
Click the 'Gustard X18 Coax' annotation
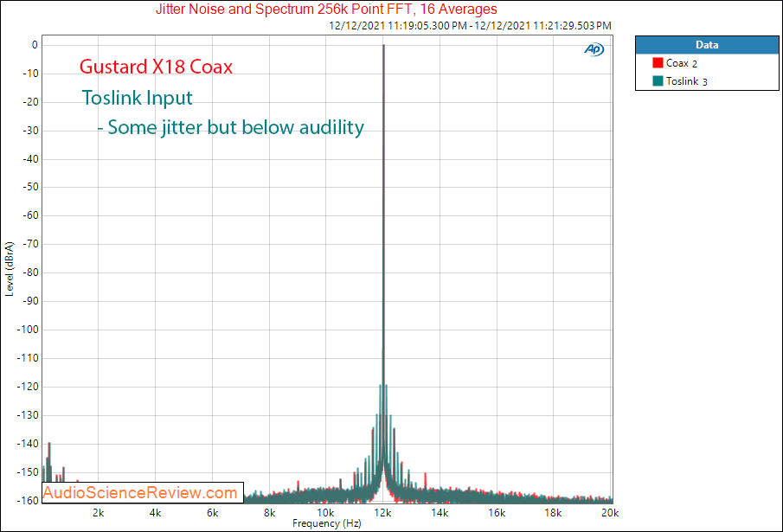(x=156, y=67)
